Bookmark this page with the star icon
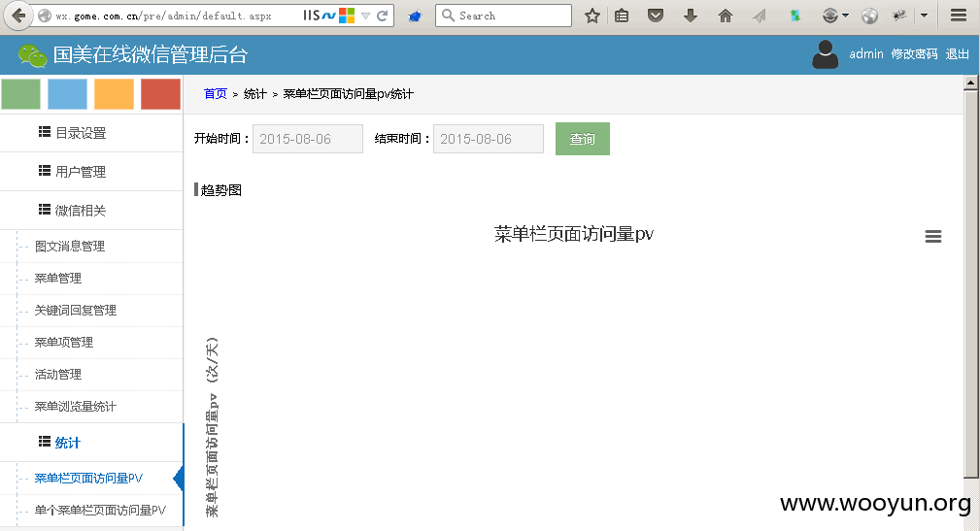 click(591, 16)
